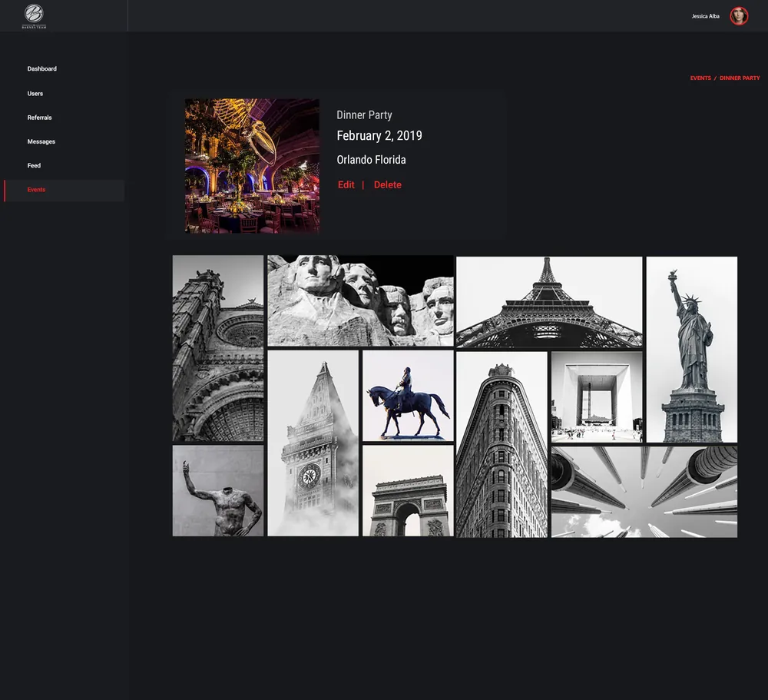Screen dimensions: 768x700
Task: Open the headless torso sculpture photo
Action: (x=218, y=491)
